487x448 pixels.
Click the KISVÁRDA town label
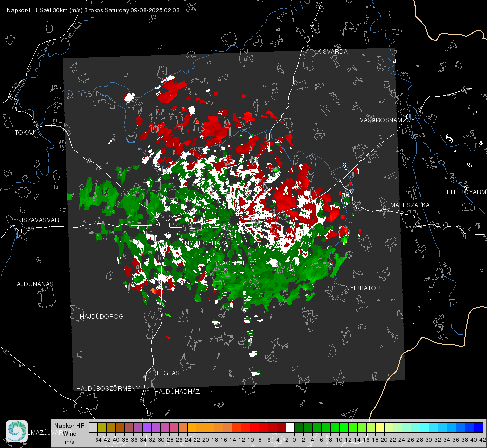(x=332, y=52)
